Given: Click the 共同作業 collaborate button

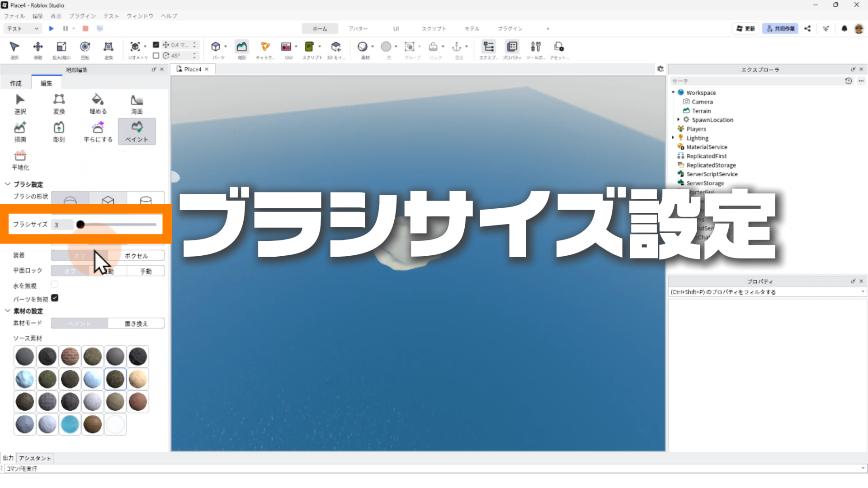Looking at the screenshot, I should point(780,28).
